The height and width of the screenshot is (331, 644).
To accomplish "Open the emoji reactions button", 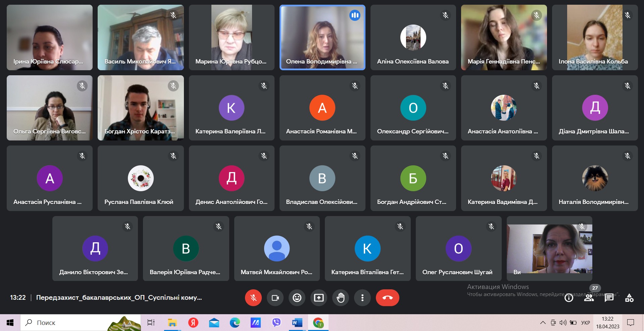I will (x=297, y=298).
